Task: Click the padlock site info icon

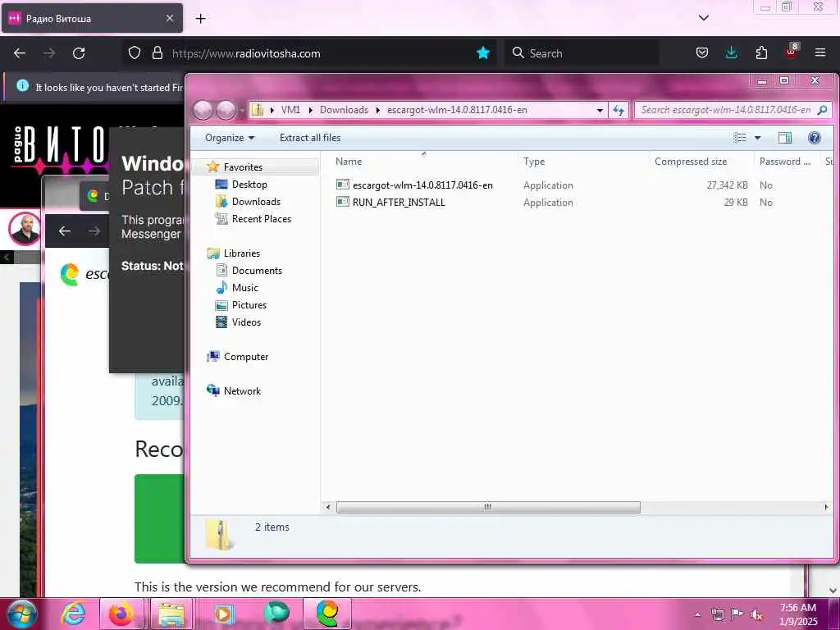Action: (x=157, y=52)
